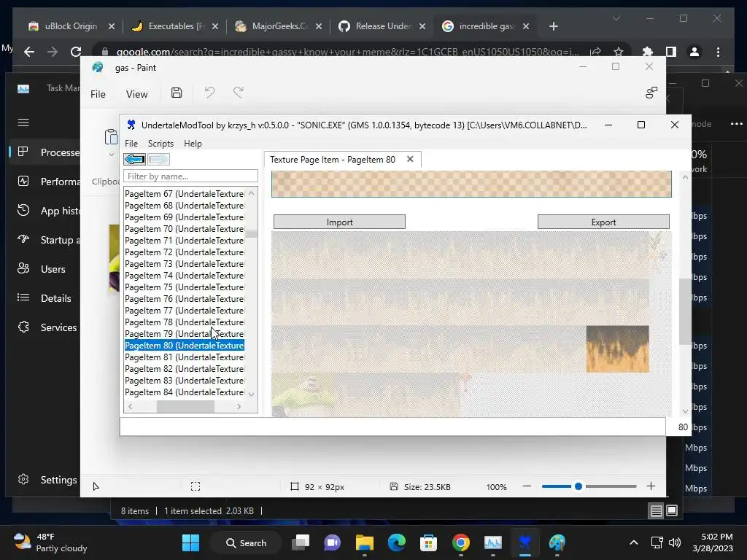This screenshot has width=747, height=560.
Task: Click Paint's zoom in plus button
Action: click(x=651, y=486)
